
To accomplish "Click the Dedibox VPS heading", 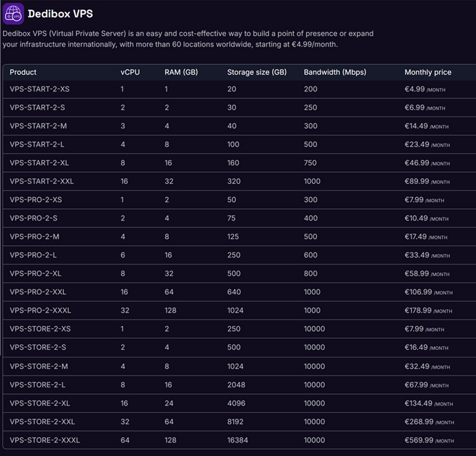I will coord(60,14).
